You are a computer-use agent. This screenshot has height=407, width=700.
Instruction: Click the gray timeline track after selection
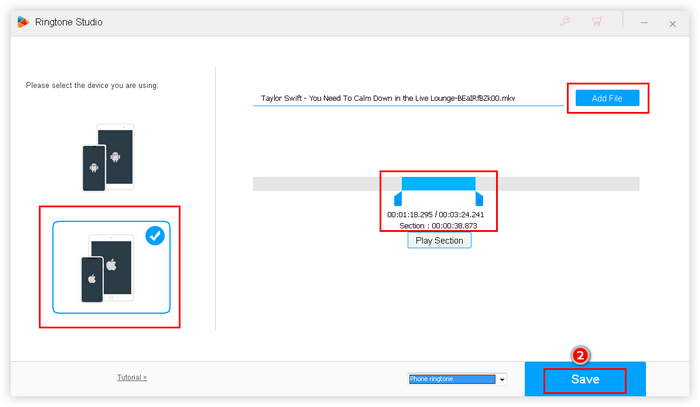[x=558, y=184]
